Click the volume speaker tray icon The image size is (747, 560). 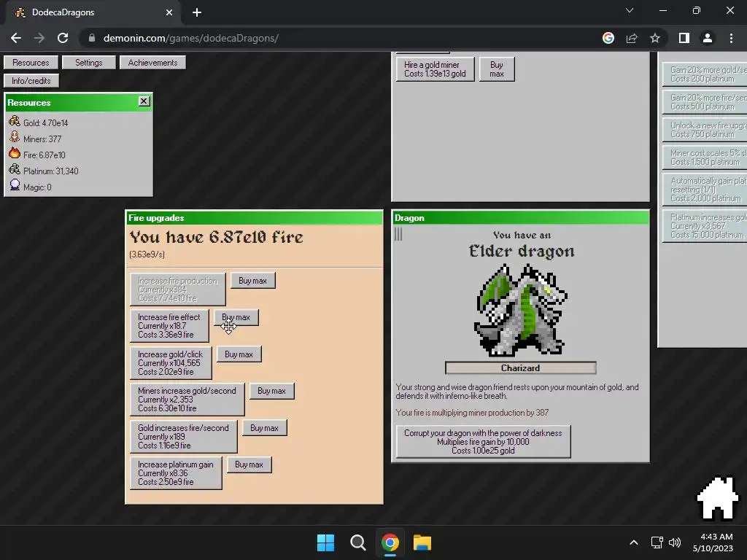675,542
